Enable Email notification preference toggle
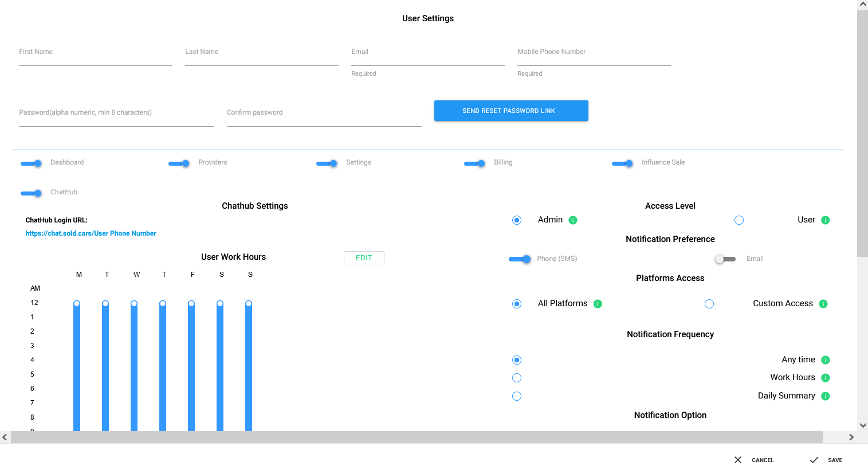The height and width of the screenshot is (473, 868). (x=725, y=259)
